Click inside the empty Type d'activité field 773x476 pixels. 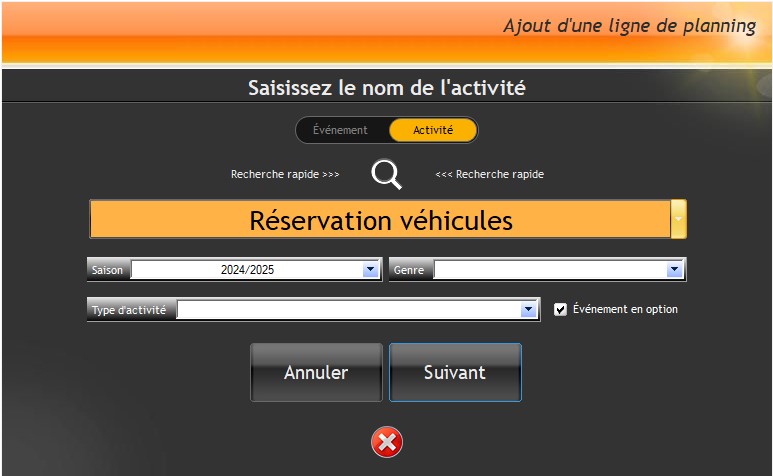coord(348,310)
